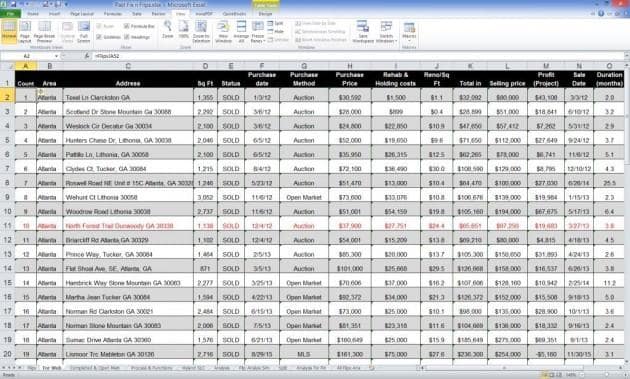Click the Insert Function fx icon
Screen dimensions: 630x379
point(87,56)
